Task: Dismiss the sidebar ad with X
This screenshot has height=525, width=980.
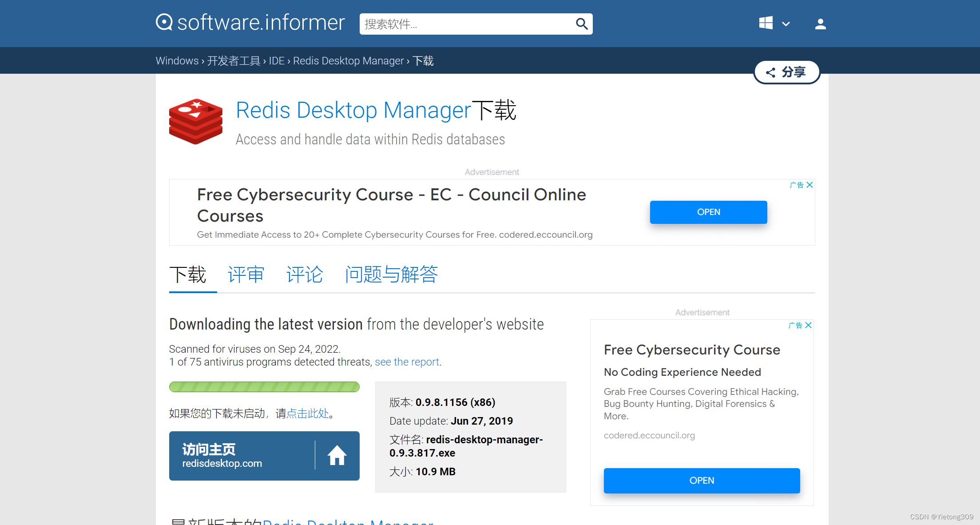Action: [809, 326]
